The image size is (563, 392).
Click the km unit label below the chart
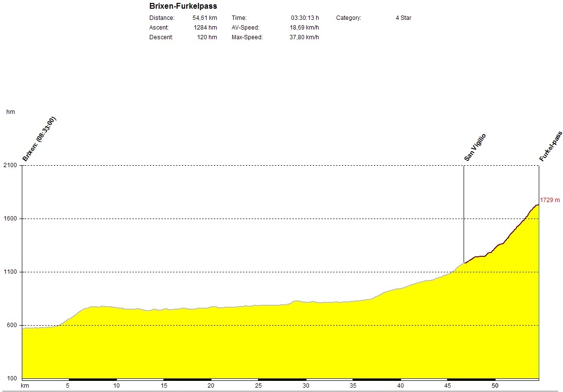[x=24, y=386]
